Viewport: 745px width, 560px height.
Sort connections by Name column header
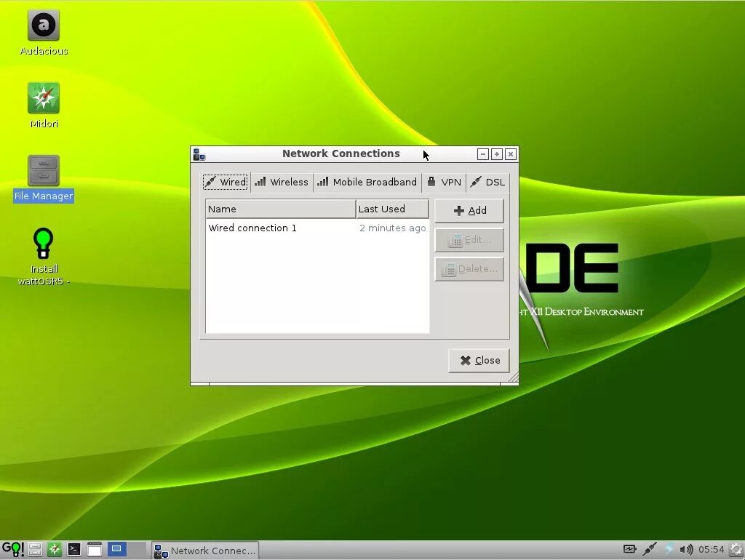[x=281, y=209]
